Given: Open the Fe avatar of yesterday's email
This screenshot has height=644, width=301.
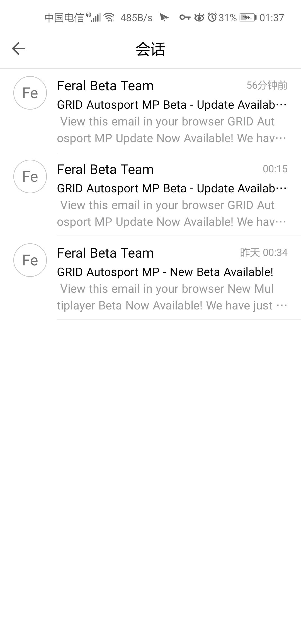Looking at the screenshot, I should click(30, 260).
